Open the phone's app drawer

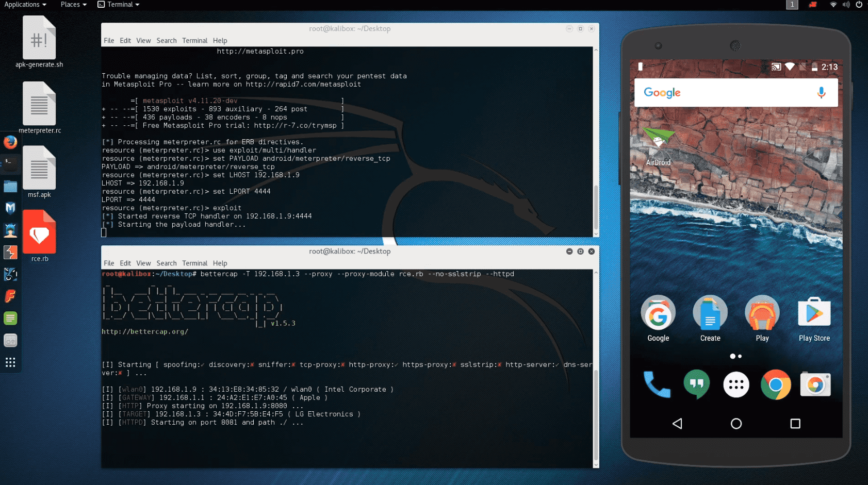click(736, 384)
